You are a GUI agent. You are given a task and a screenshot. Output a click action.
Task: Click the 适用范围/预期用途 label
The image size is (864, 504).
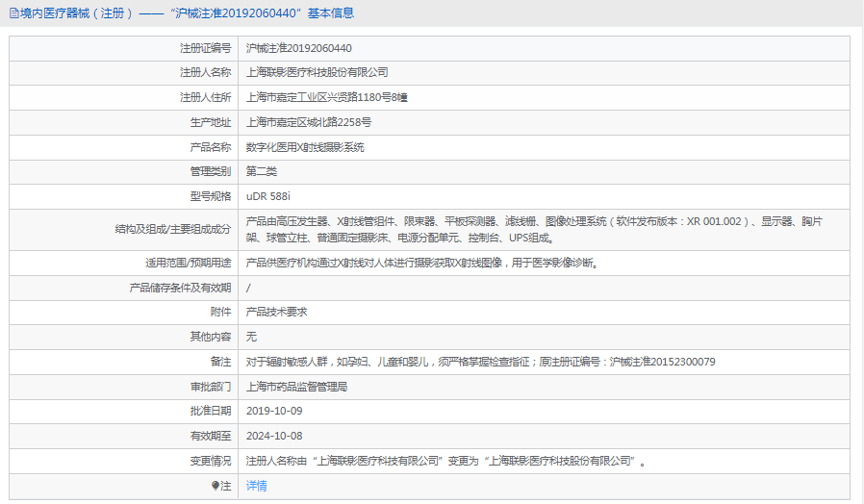point(189,263)
